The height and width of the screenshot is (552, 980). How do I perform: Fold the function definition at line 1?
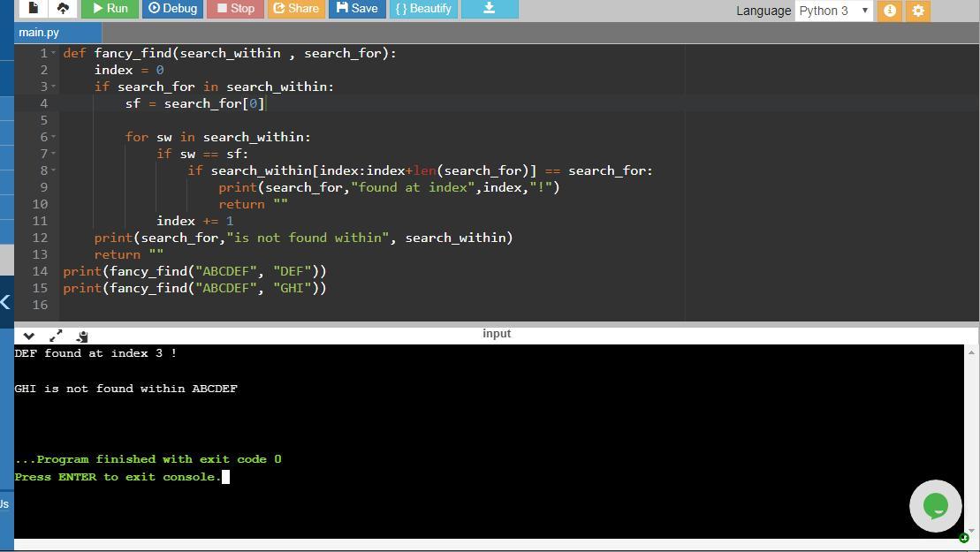click(54, 54)
